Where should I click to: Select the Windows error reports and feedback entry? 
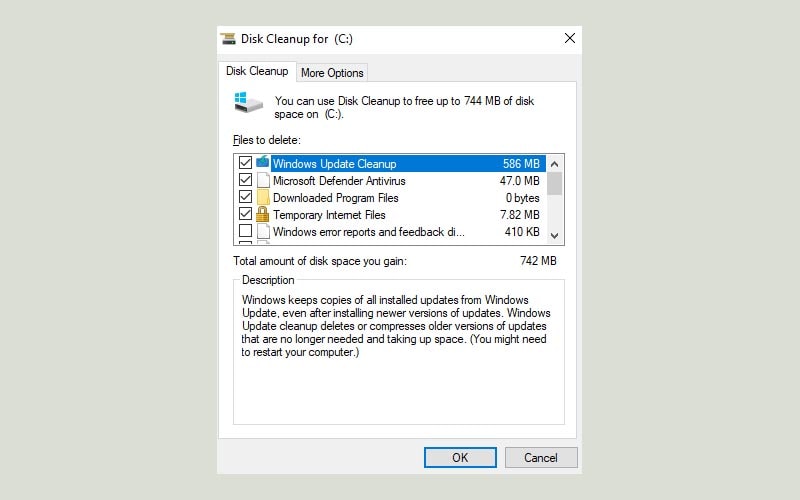[x=390, y=232]
